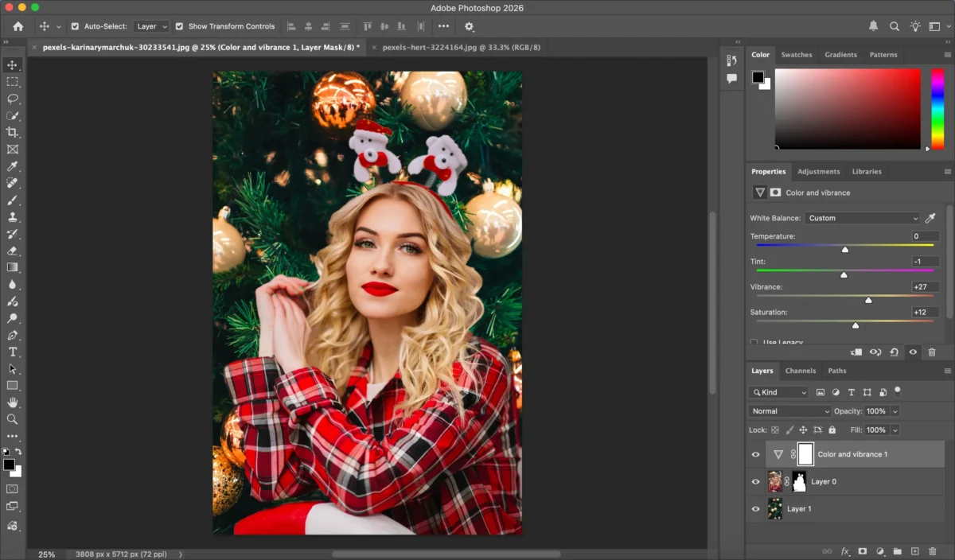
Task: Select the Crop tool
Action: pos(12,133)
